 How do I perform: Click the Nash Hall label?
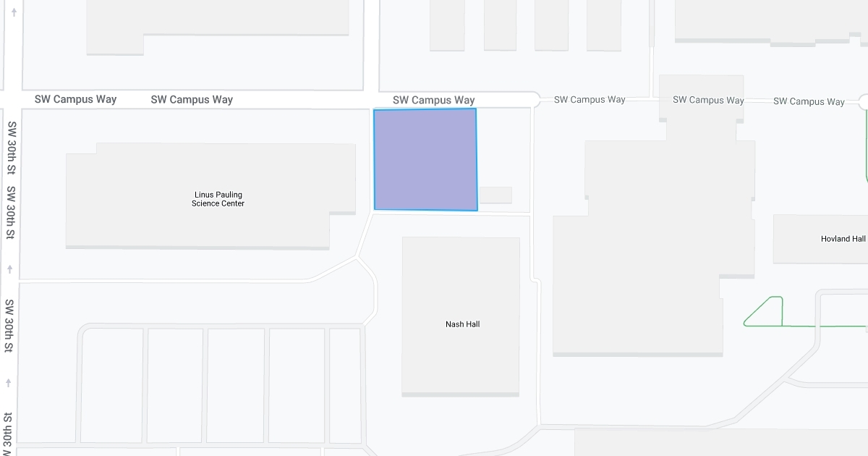(x=462, y=324)
